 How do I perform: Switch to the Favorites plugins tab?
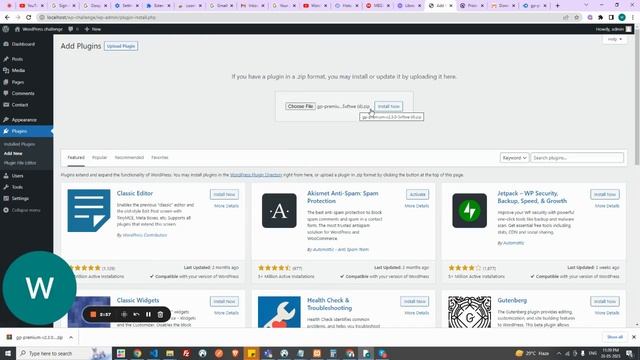(x=160, y=158)
